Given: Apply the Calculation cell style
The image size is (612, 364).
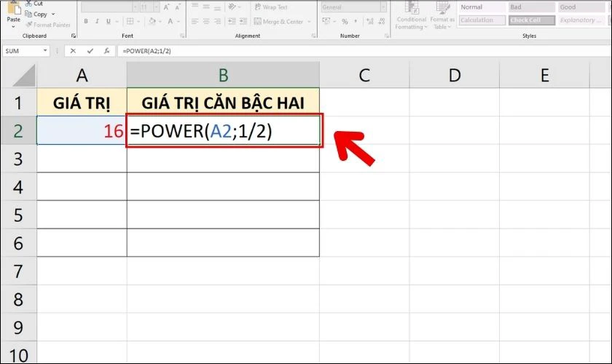Looking at the screenshot, I should pos(482,20).
